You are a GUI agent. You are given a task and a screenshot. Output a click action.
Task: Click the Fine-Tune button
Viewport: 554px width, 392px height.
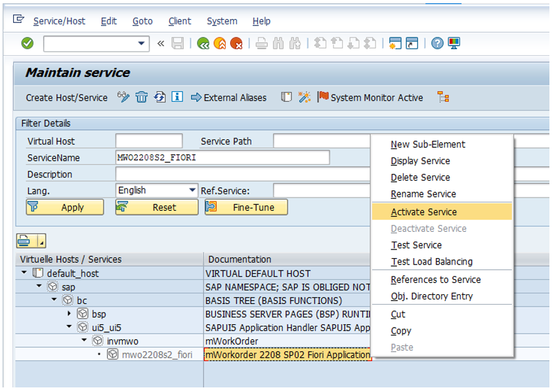pyautogui.click(x=246, y=207)
